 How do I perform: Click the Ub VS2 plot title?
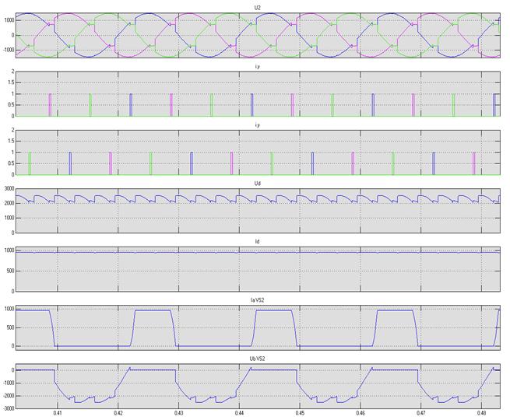click(x=257, y=359)
